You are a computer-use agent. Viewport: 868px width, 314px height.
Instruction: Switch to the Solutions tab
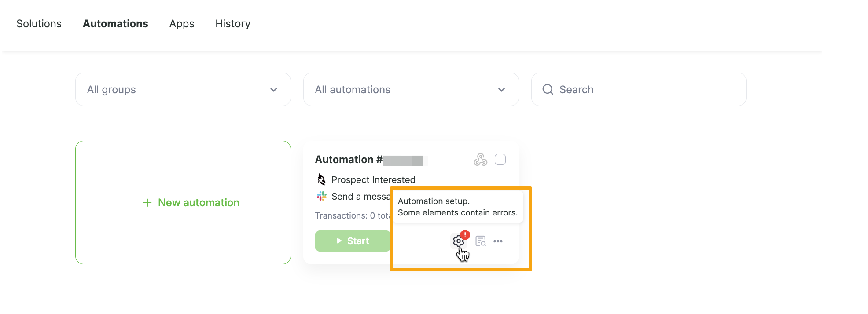(x=39, y=24)
